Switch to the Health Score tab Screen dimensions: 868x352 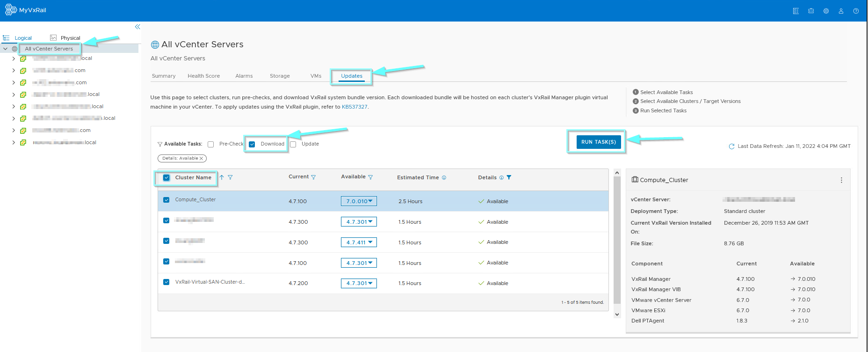[204, 76]
